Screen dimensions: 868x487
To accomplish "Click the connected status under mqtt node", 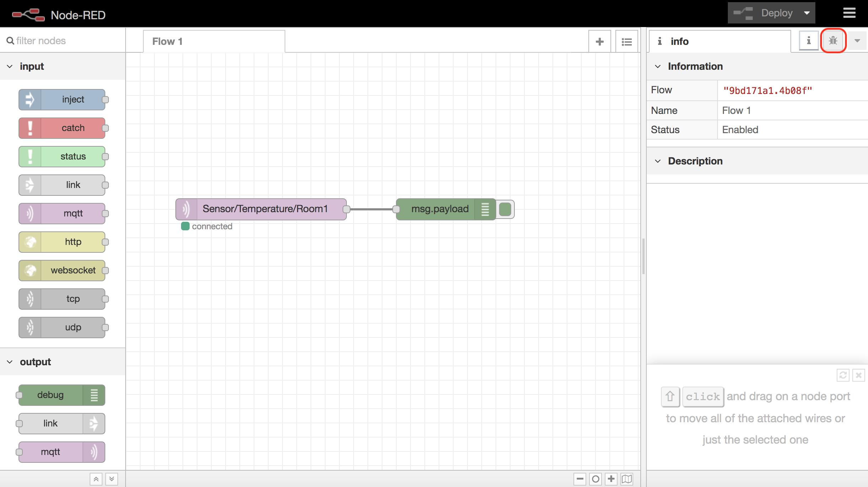I will pyautogui.click(x=207, y=226).
